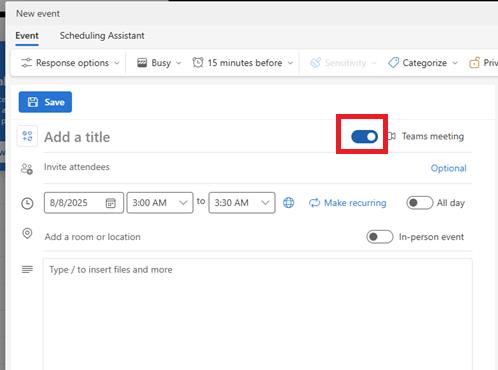Click the recurring arrows icon
This screenshot has width=498, height=370.
pyautogui.click(x=314, y=203)
